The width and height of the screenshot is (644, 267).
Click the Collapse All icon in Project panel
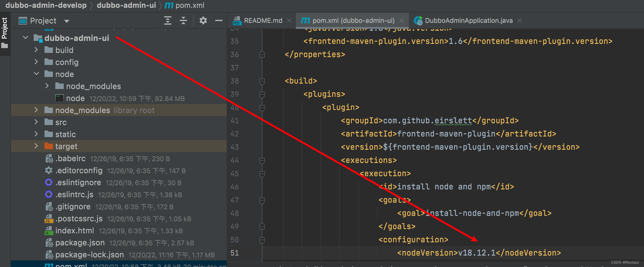183,20
